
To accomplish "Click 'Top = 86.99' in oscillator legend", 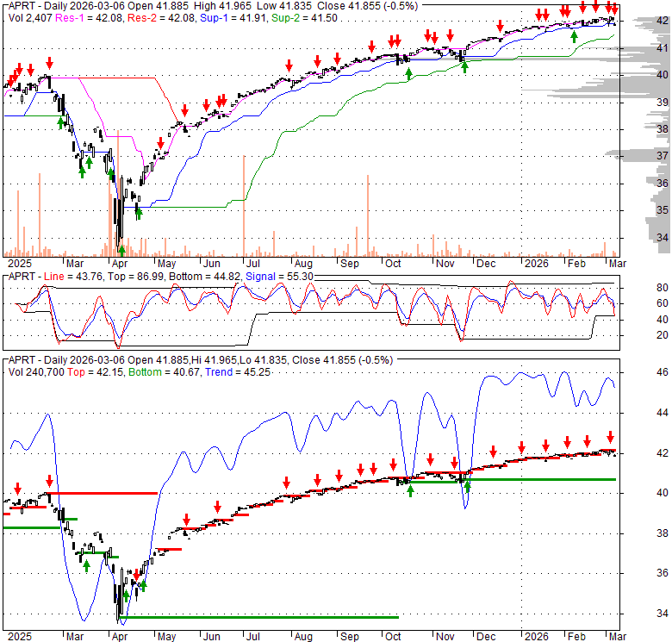I will coord(136,277).
